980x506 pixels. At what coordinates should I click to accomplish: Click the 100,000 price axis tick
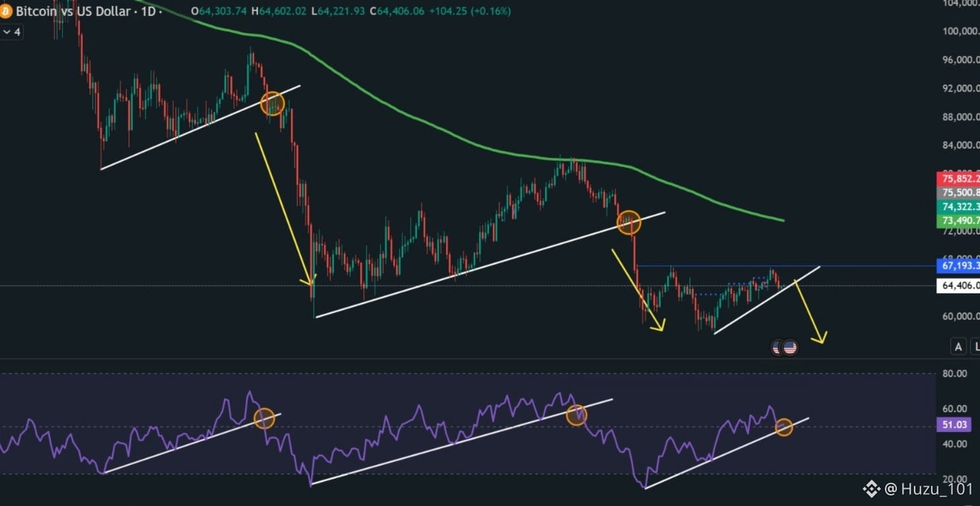point(960,32)
